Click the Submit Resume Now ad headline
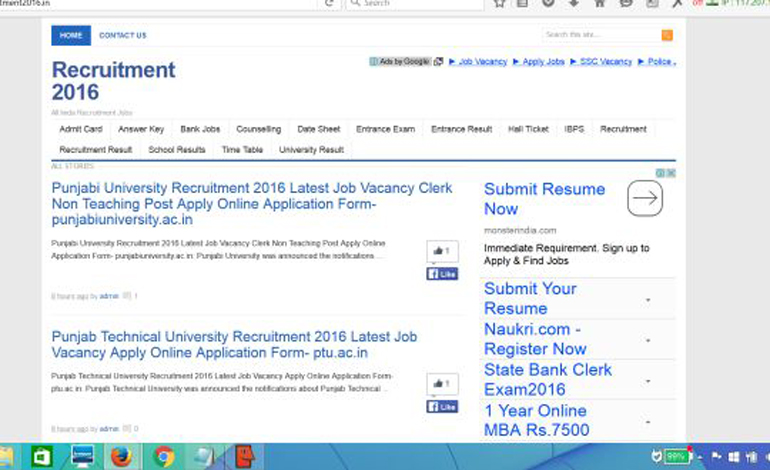 point(545,198)
